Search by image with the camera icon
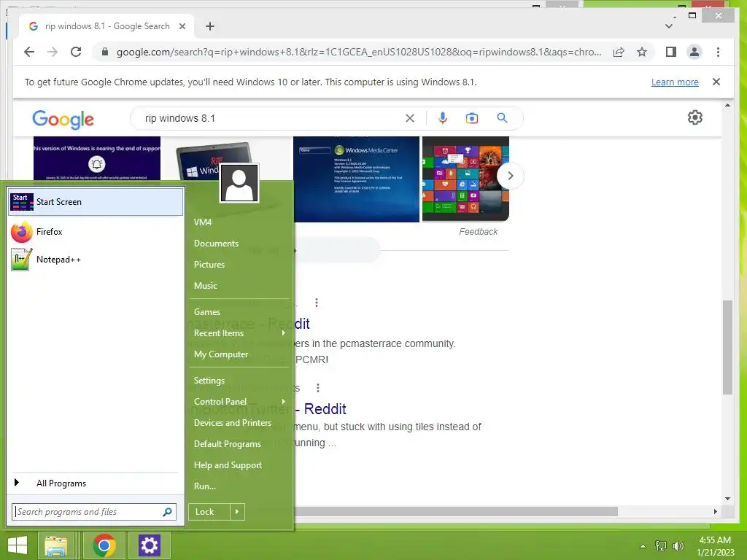 click(472, 118)
